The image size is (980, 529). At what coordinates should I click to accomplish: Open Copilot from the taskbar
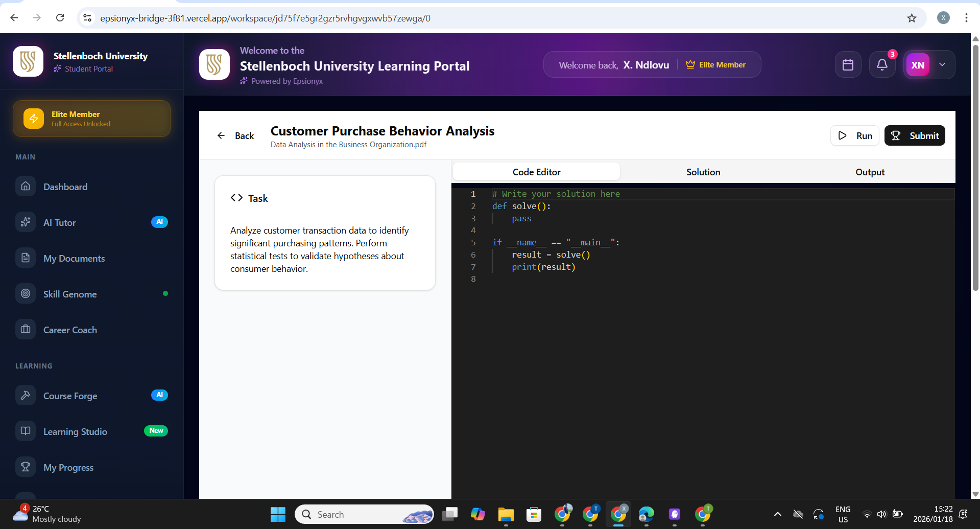478,514
